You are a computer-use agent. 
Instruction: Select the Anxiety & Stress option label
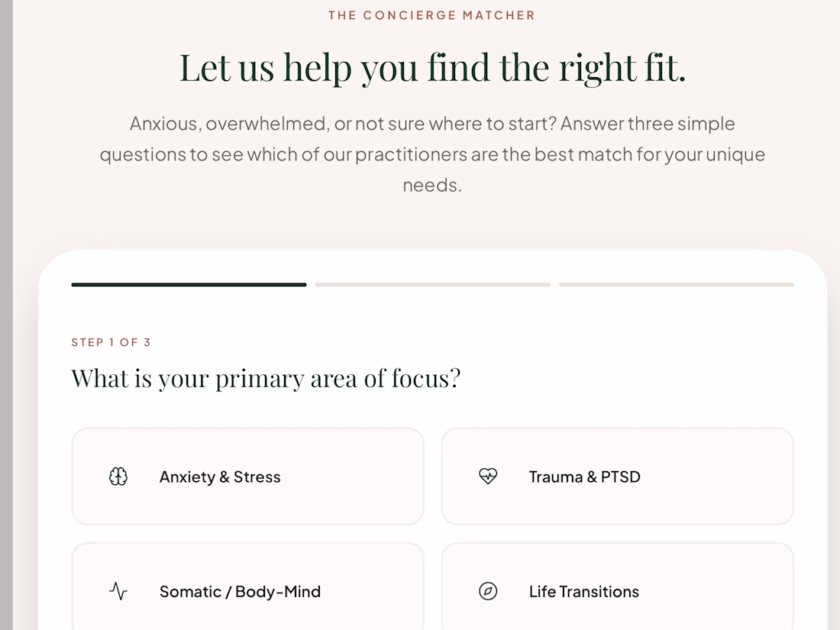pyautogui.click(x=220, y=477)
